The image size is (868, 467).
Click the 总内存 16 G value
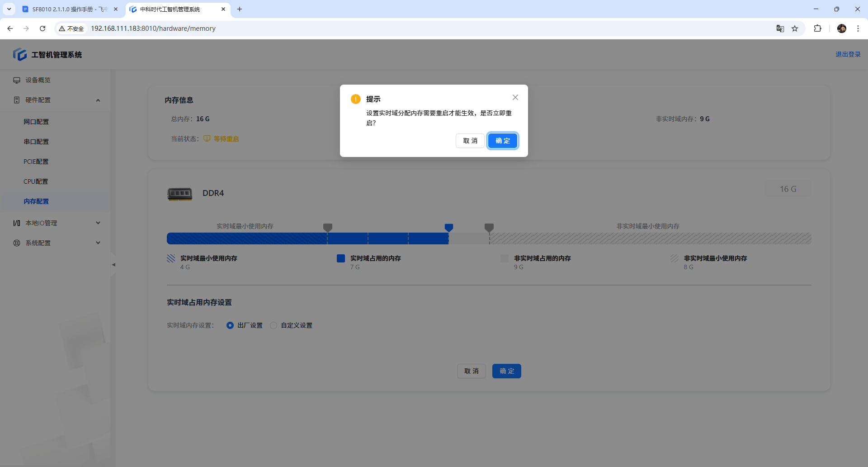203,119
